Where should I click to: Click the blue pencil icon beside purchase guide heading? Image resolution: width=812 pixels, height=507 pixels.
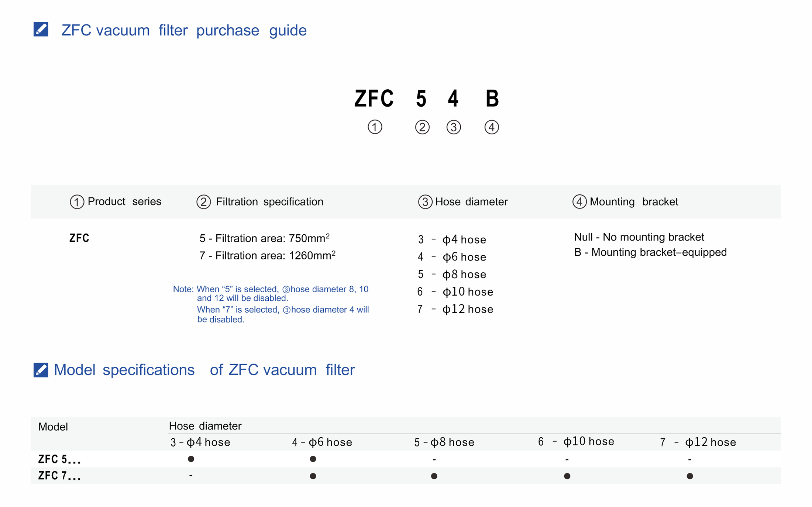pos(41,29)
